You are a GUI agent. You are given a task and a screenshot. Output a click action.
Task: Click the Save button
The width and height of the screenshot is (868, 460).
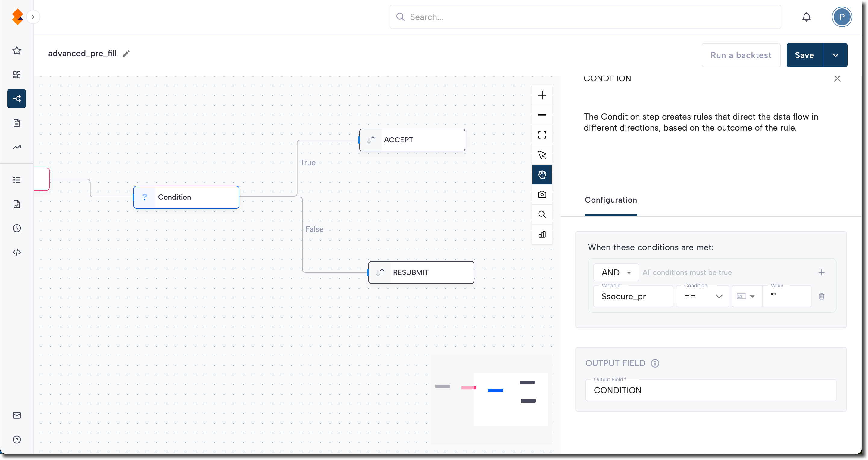(804, 55)
